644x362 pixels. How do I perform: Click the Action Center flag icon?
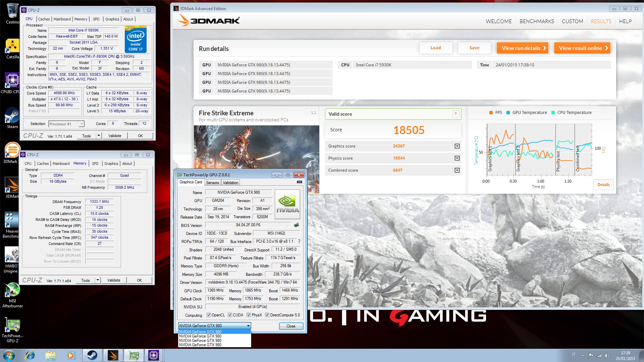point(591,356)
